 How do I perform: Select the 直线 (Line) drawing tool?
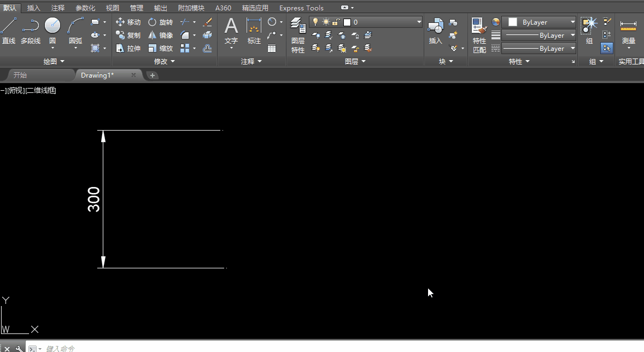(9, 30)
